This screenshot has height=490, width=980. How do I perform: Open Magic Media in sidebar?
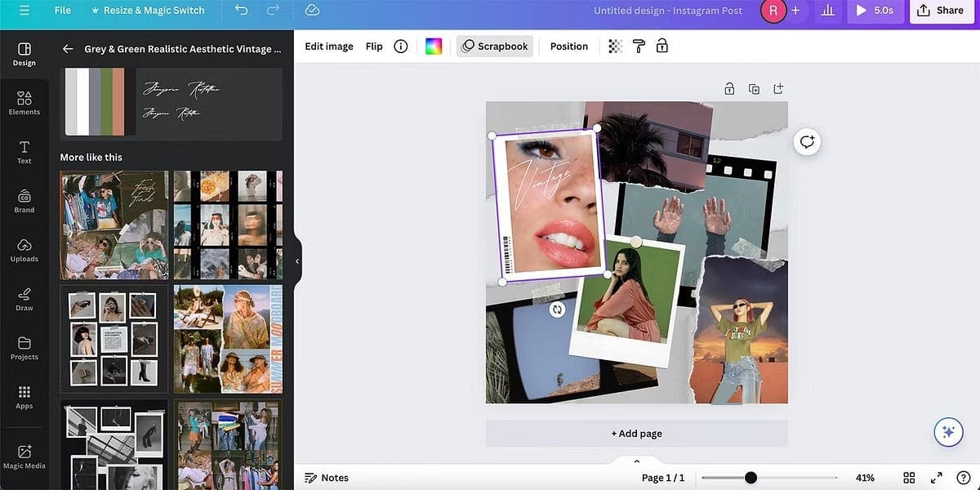click(24, 457)
